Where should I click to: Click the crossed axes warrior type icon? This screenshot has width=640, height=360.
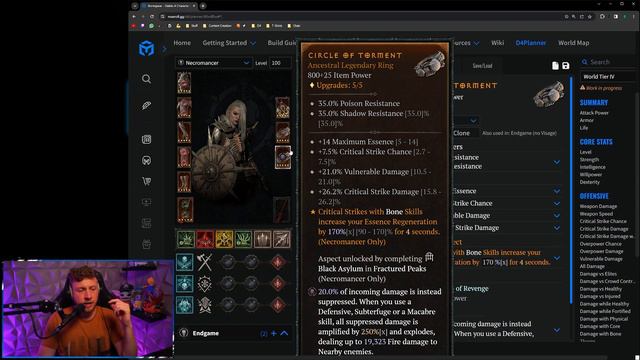tap(204, 262)
